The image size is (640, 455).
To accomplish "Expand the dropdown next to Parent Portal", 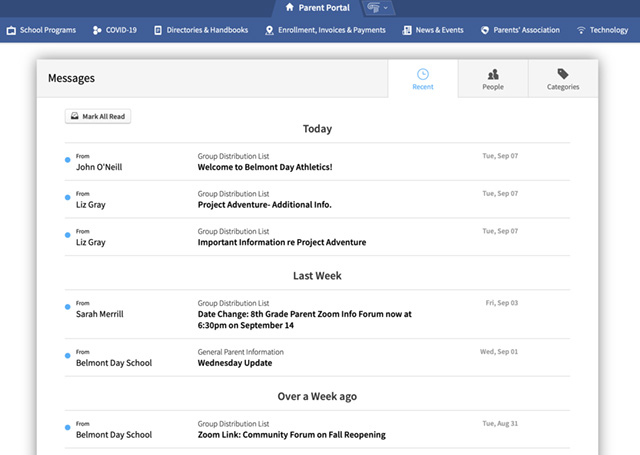I will 377,8.
